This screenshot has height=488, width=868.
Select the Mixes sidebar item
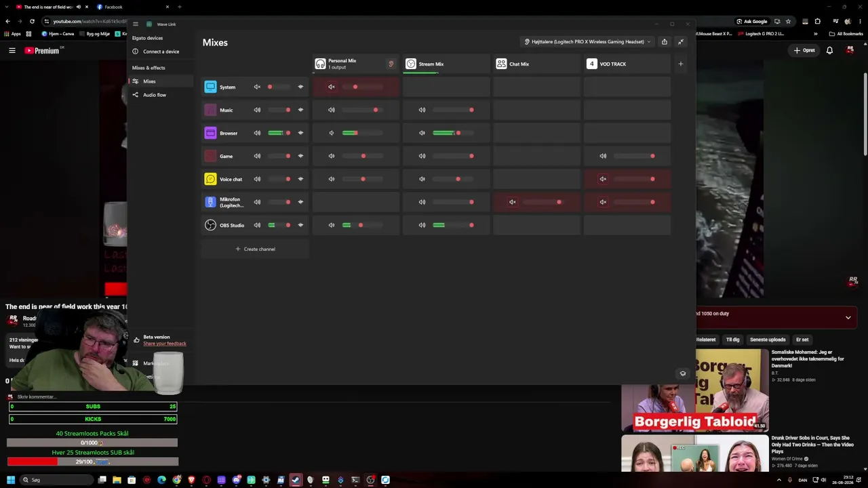[x=161, y=81]
